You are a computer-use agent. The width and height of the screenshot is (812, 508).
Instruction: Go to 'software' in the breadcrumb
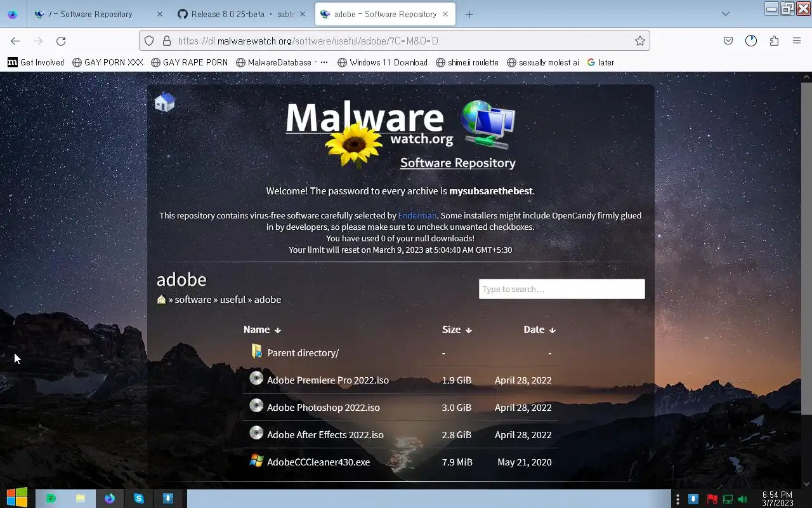point(193,299)
